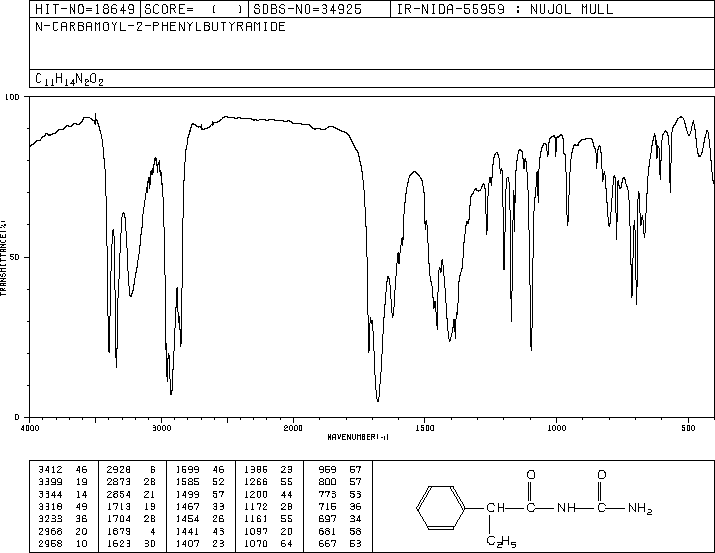
Task: Click the 1000 tick on x-axis
Action: click(556, 428)
